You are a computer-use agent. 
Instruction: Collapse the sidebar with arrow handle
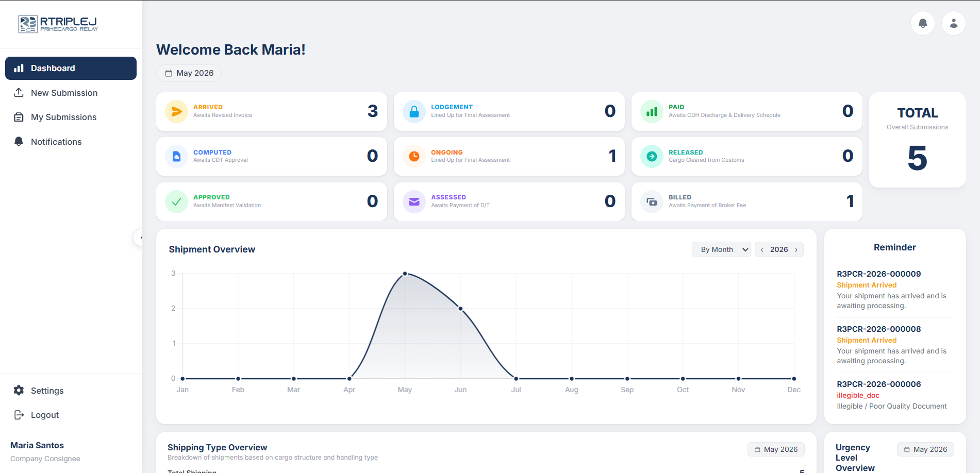pos(139,238)
